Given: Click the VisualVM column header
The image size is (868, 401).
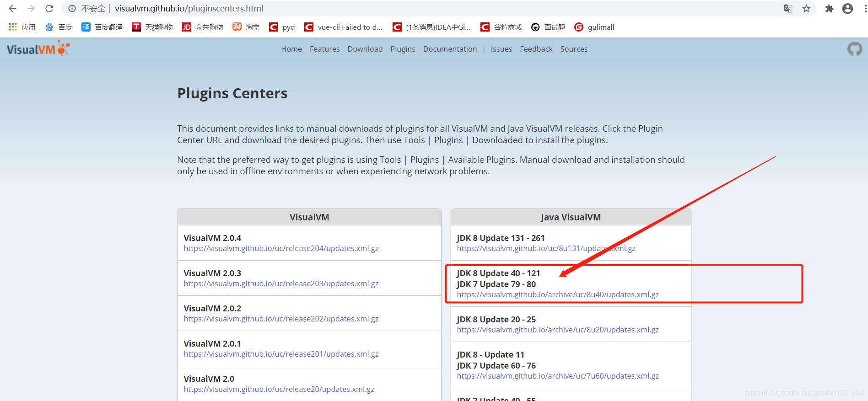Looking at the screenshot, I should pyautogui.click(x=309, y=217).
